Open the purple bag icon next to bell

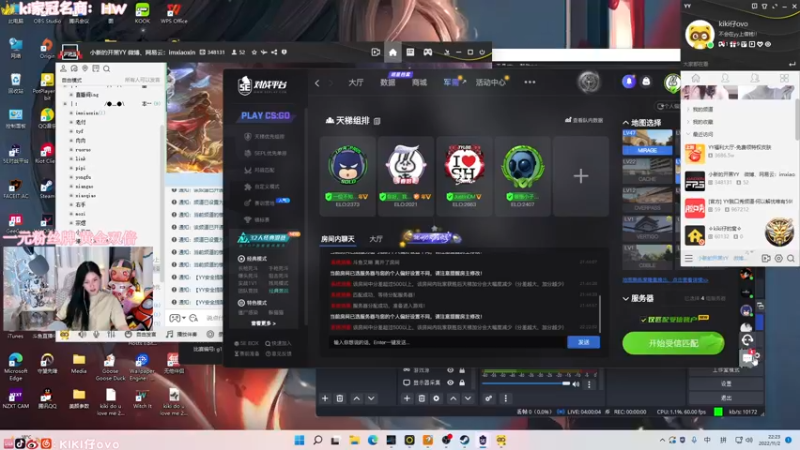click(x=646, y=82)
